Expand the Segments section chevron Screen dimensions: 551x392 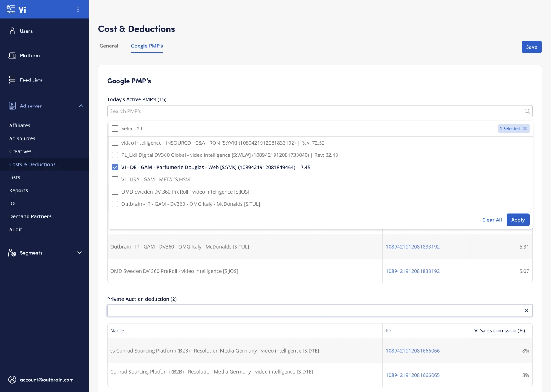(80, 253)
